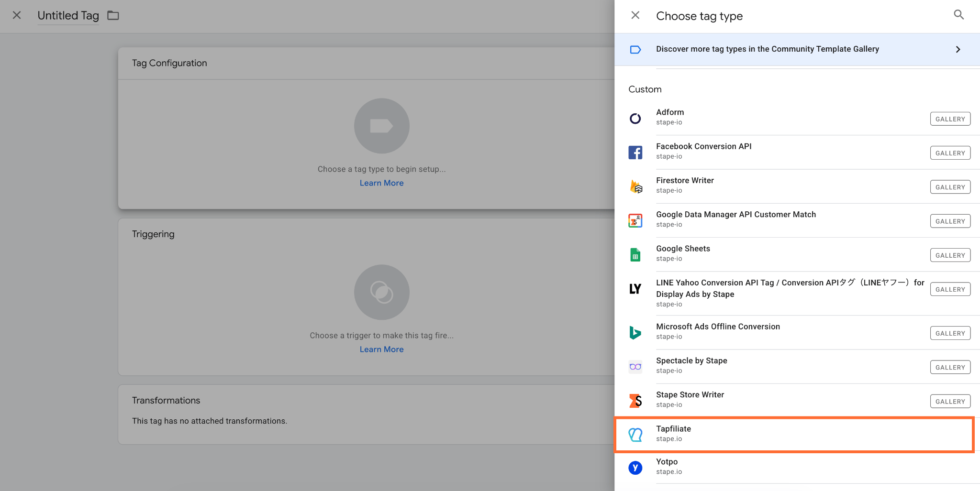This screenshot has width=980, height=491.
Task: Click the Google Sheets green icon
Action: 635,255
